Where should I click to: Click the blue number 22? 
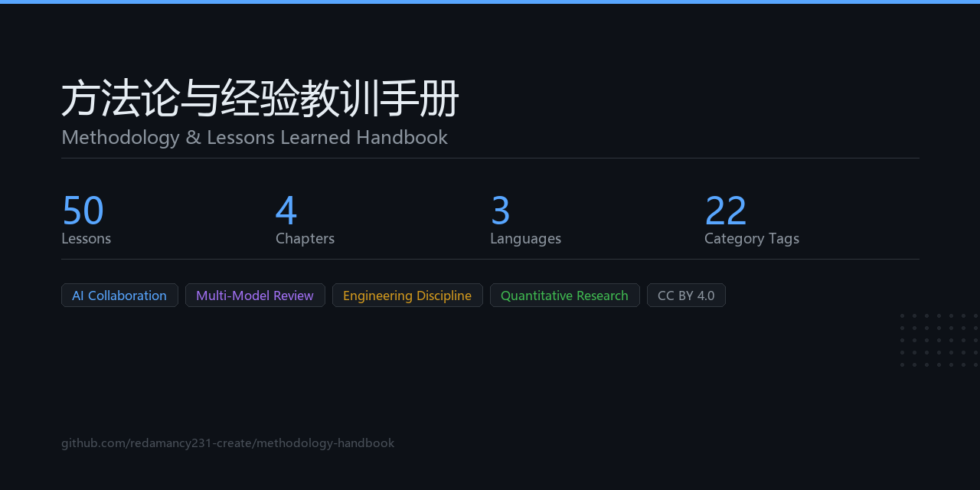726,211
